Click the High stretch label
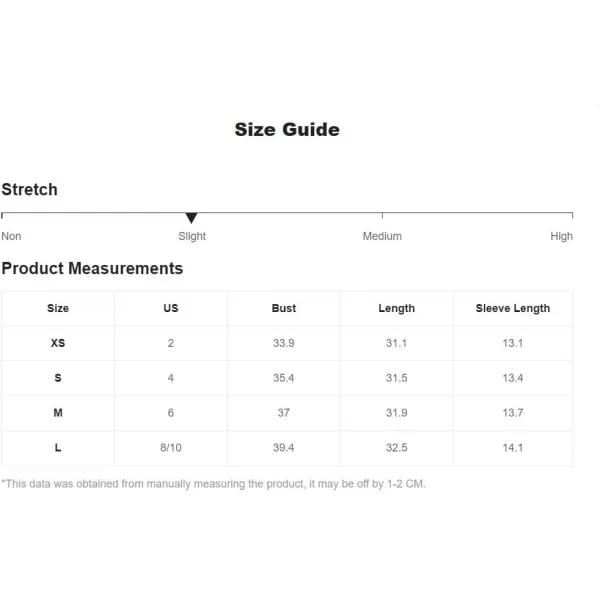The width and height of the screenshot is (600, 600). (x=561, y=236)
